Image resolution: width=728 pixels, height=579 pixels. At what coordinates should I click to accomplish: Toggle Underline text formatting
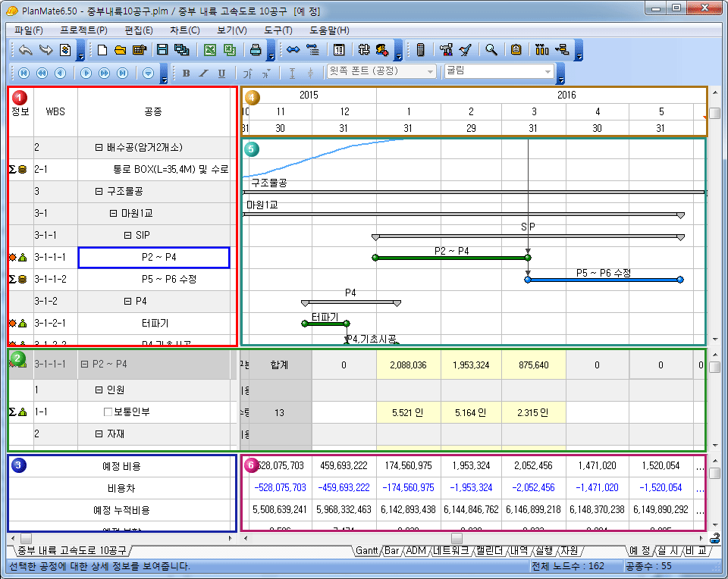tap(221, 73)
